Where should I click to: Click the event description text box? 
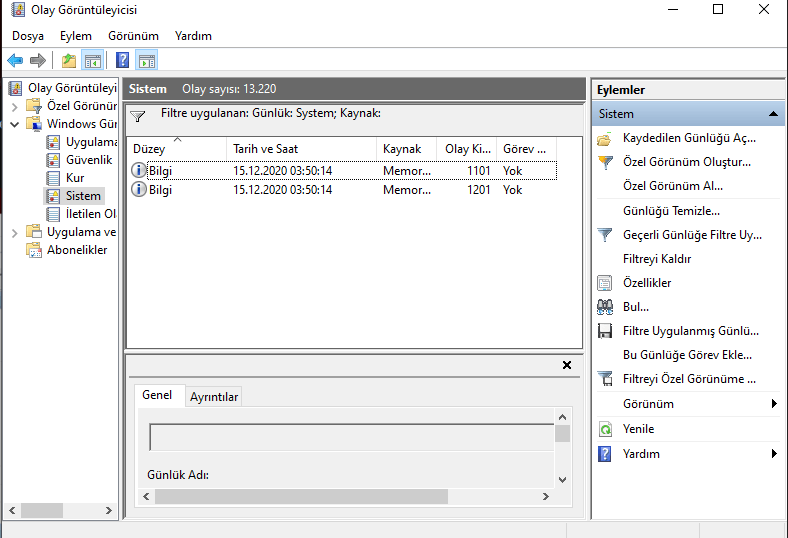[x=352, y=438]
